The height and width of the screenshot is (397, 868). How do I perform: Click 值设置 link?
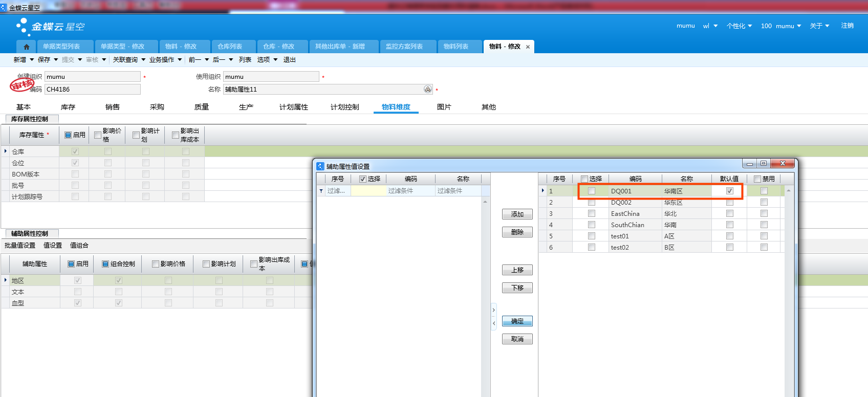pos(53,246)
